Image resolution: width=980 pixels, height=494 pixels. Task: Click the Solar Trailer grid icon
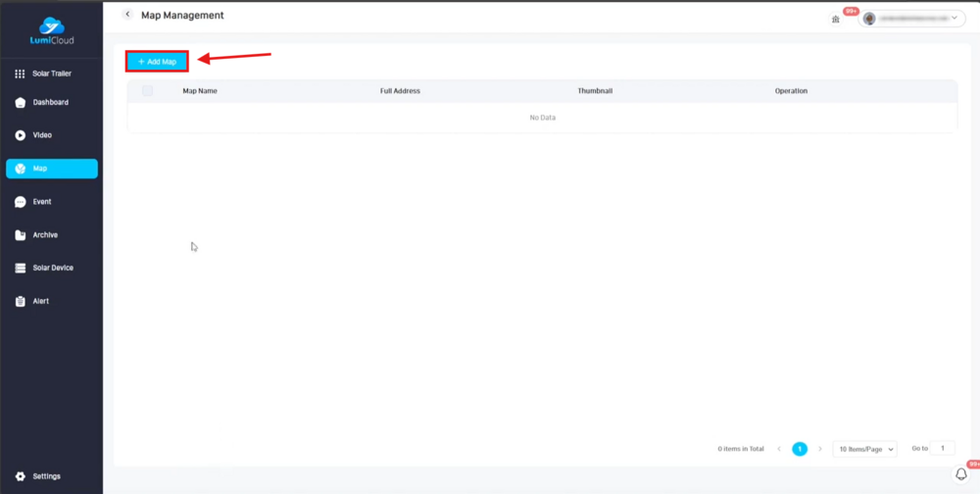point(20,74)
